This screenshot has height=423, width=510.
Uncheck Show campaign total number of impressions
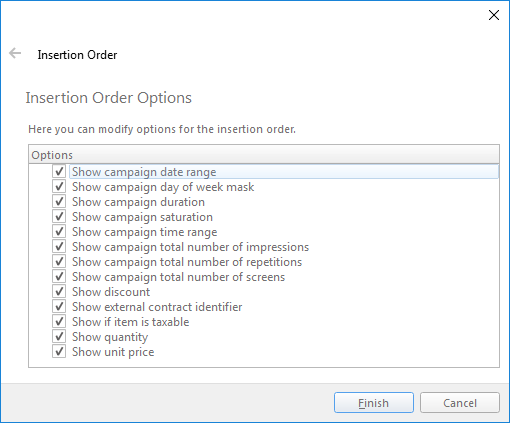(x=59, y=247)
